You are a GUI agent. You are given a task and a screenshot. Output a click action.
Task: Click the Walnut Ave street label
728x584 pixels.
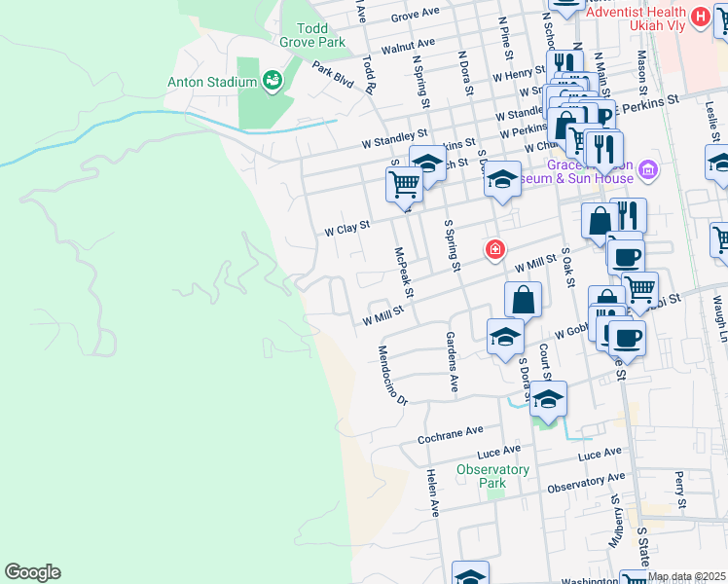tap(408, 46)
